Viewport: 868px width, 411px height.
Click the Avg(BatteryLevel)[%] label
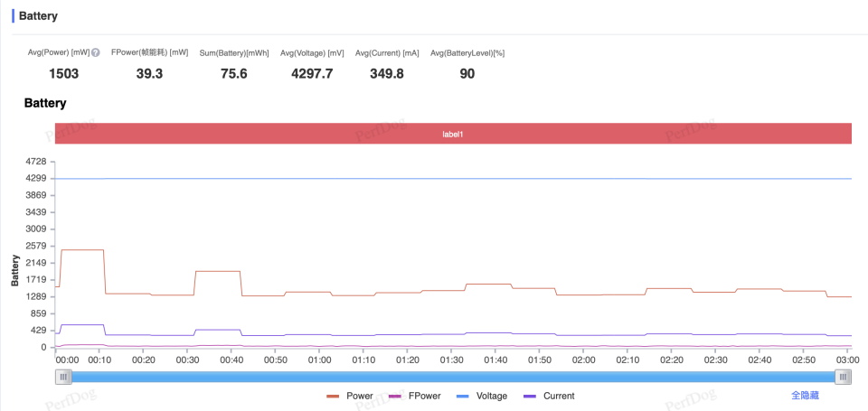click(467, 53)
